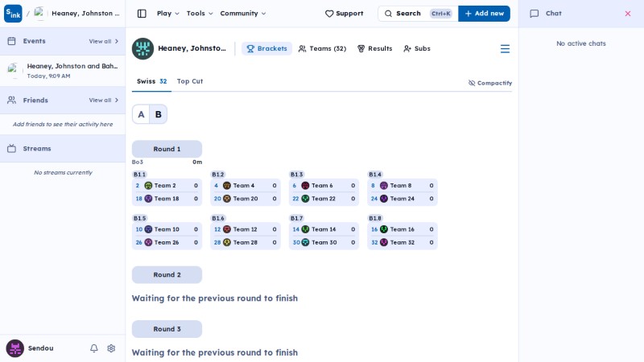Image resolution: width=644 pixels, height=362 pixels.
Task: Click Team 26 avatar icon
Action: point(148,243)
